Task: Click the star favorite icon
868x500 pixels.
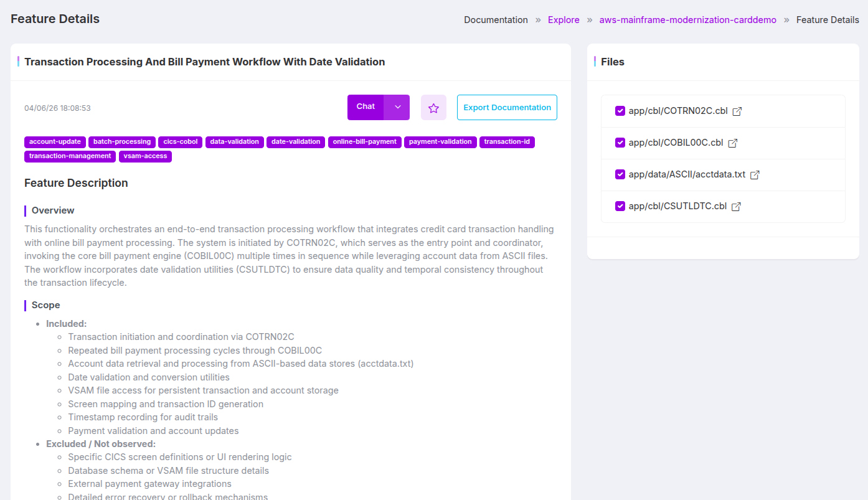Action: pyautogui.click(x=433, y=108)
